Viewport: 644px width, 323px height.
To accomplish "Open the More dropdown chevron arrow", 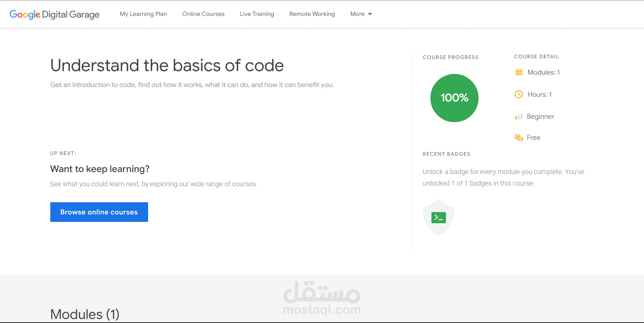I will (x=370, y=14).
